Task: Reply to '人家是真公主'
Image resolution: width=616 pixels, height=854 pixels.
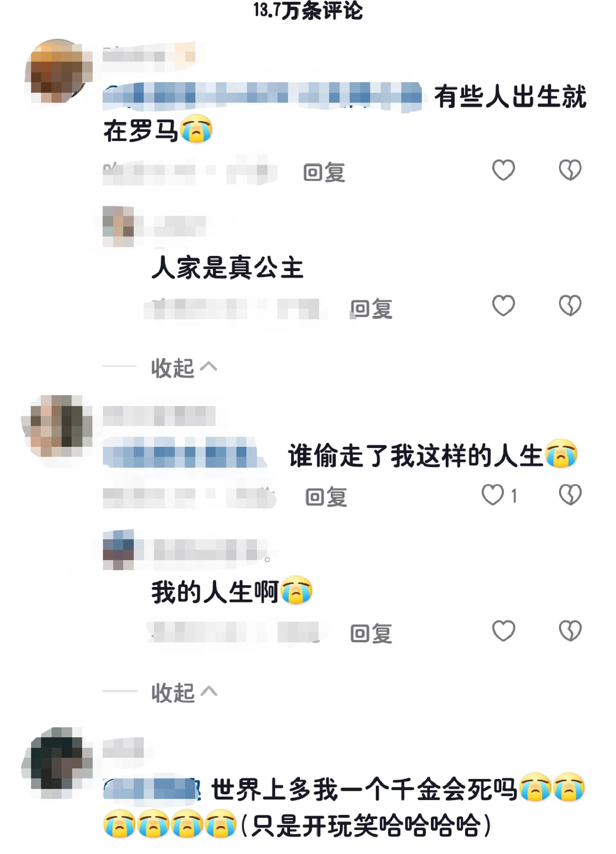Action: 371,309
